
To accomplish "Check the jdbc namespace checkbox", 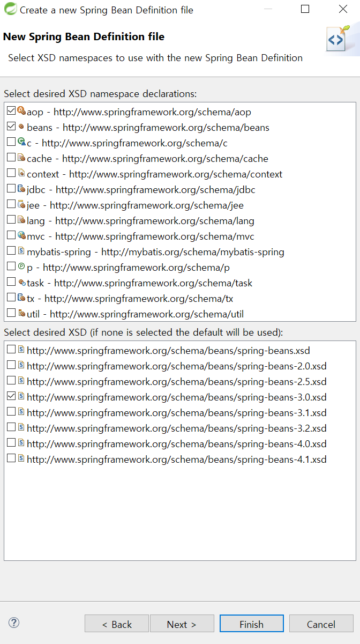I will coord(11,189).
